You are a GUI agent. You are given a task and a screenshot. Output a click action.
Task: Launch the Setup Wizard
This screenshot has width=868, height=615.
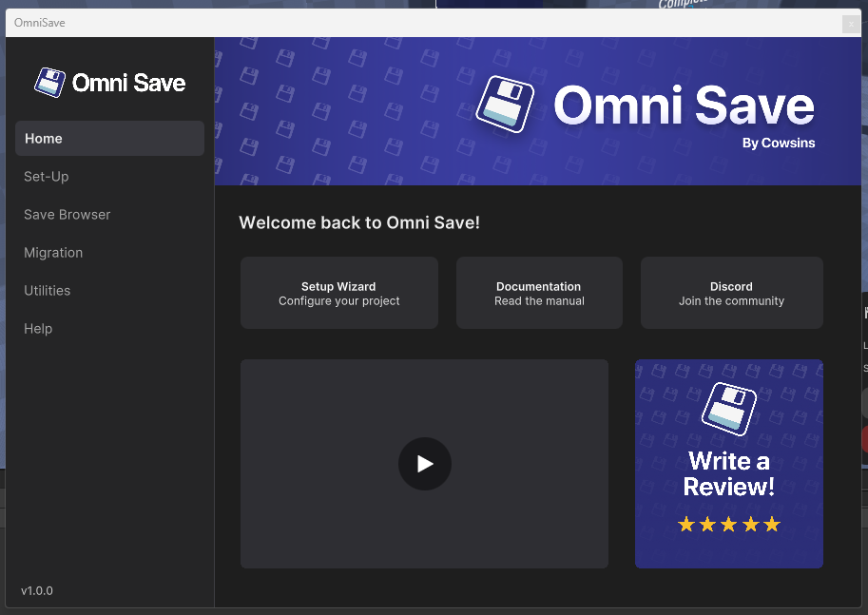(338, 293)
